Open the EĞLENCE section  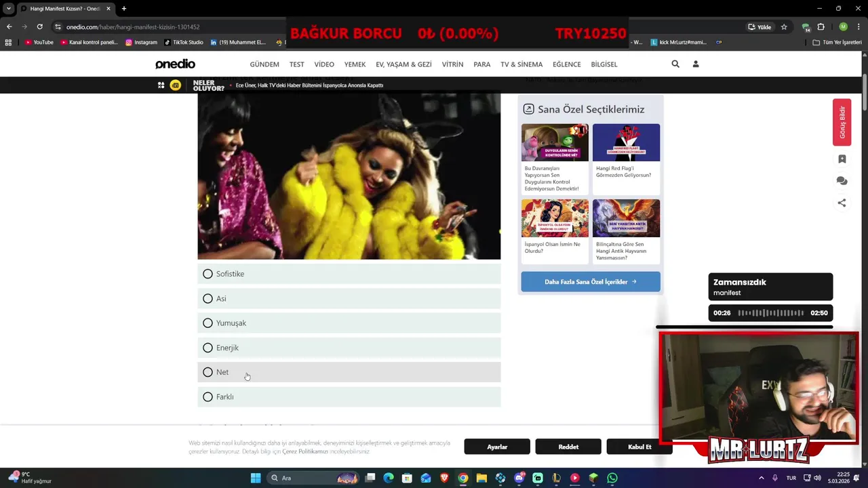pyautogui.click(x=567, y=64)
